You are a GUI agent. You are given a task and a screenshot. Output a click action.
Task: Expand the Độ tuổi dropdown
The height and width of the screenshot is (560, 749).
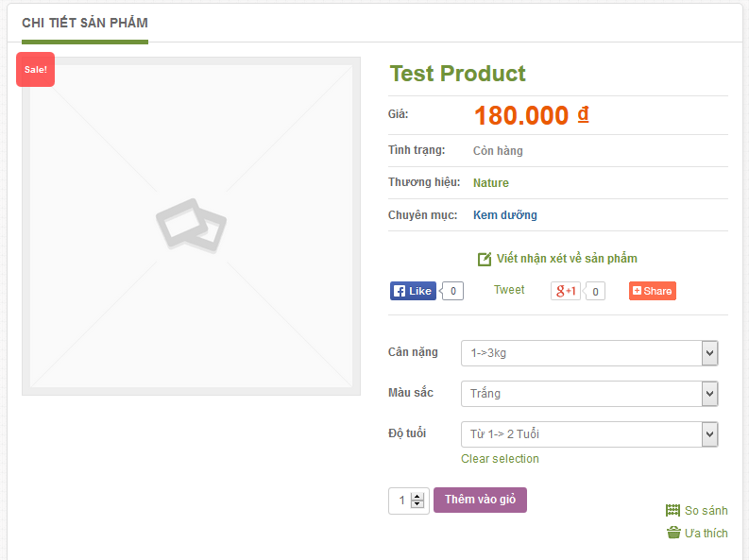(x=589, y=434)
